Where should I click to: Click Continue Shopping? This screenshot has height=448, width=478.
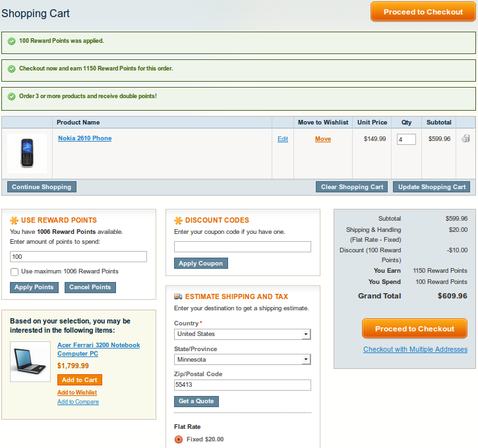[x=42, y=187]
